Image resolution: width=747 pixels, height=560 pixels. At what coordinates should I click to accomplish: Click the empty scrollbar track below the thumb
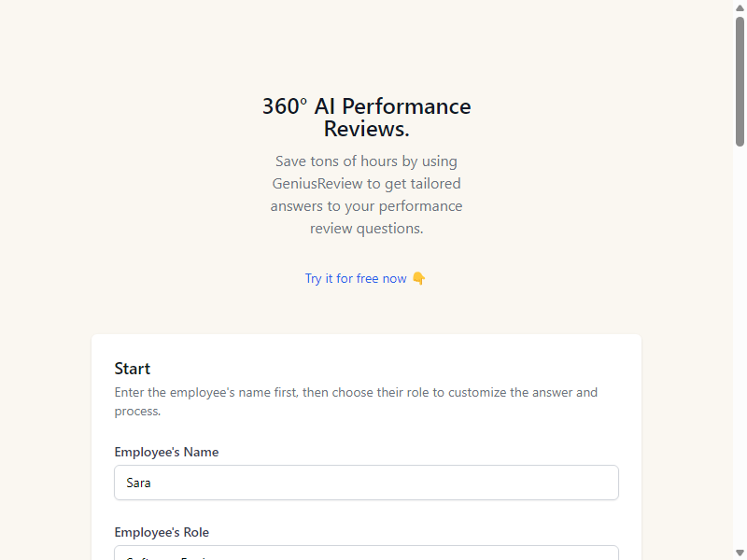740,347
